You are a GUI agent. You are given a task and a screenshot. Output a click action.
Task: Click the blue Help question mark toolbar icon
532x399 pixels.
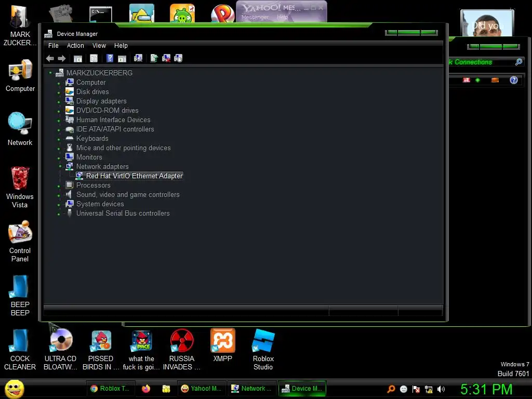110,58
